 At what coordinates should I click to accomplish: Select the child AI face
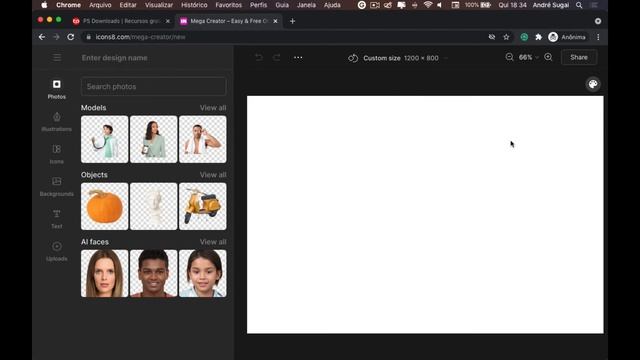[202, 273]
